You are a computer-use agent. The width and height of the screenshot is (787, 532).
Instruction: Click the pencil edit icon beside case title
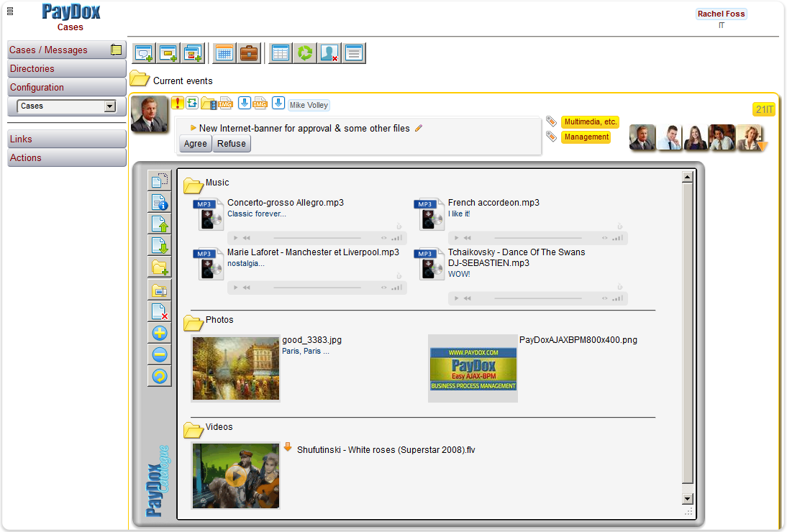pos(419,129)
